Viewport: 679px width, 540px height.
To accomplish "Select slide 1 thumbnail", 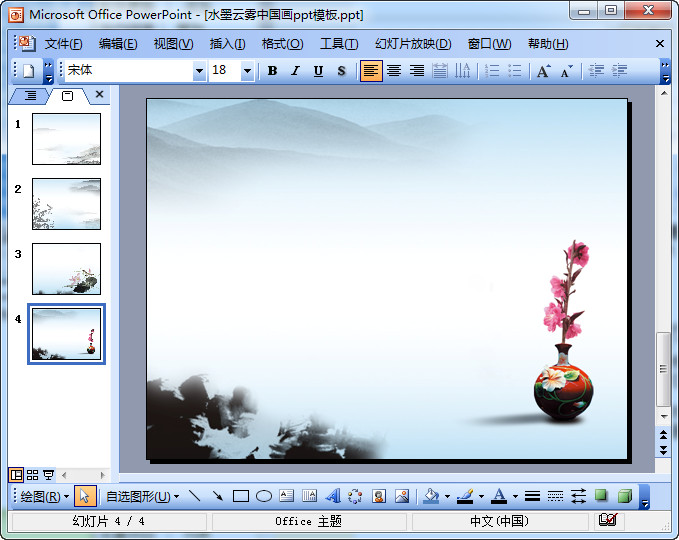I will (66, 139).
